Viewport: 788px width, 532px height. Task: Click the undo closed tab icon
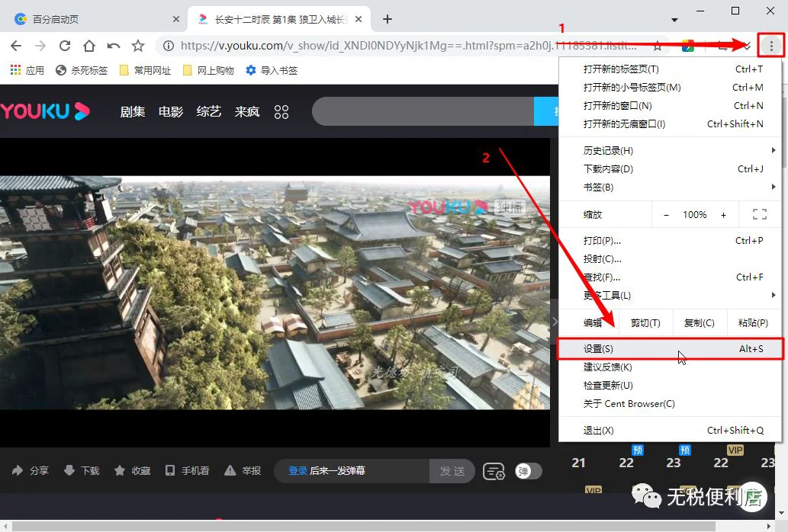pyautogui.click(x=114, y=46)
